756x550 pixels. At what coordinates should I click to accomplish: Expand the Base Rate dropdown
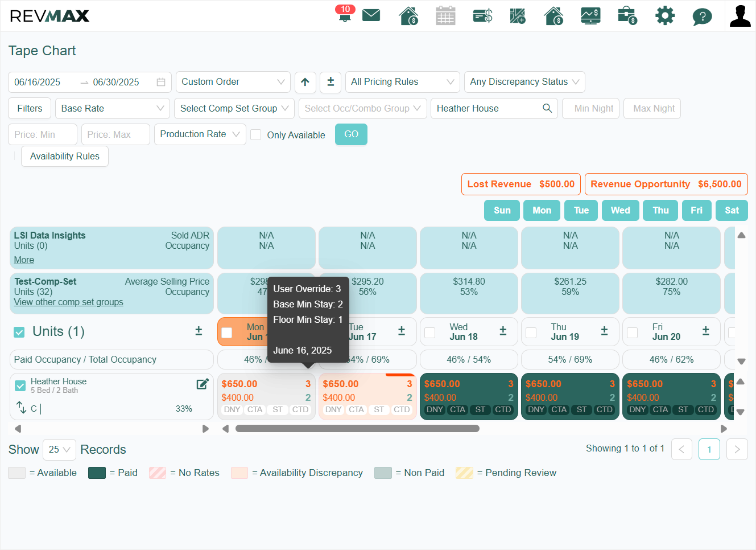coord(113,108)
